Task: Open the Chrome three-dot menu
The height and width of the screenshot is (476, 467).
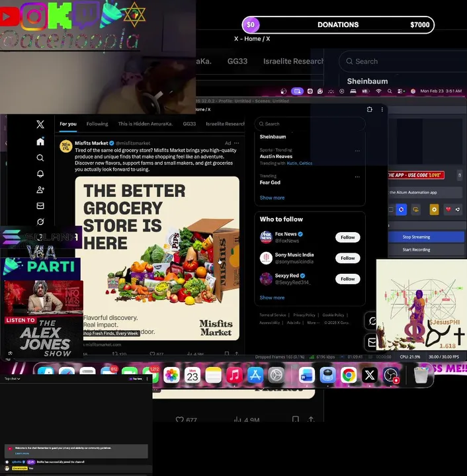Action: (382, 109)
